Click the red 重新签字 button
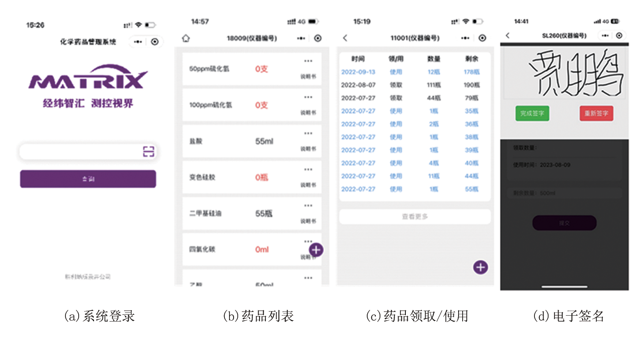The height and width of the screenshot is (337, 644). click(596, 114)
